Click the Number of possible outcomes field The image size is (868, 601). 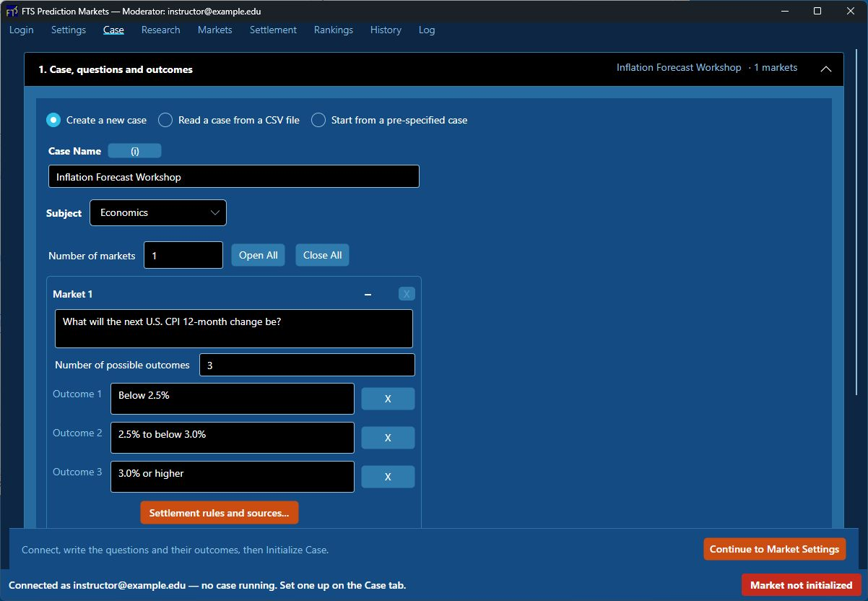308,365
